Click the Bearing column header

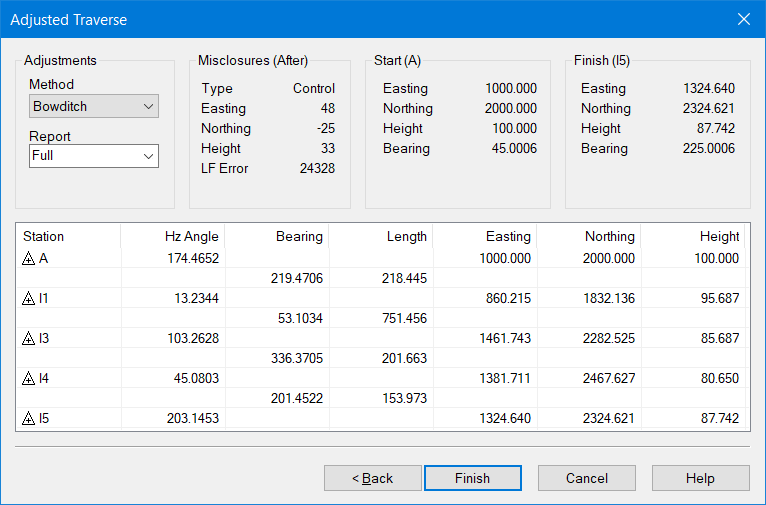click(x=277, y=236)
